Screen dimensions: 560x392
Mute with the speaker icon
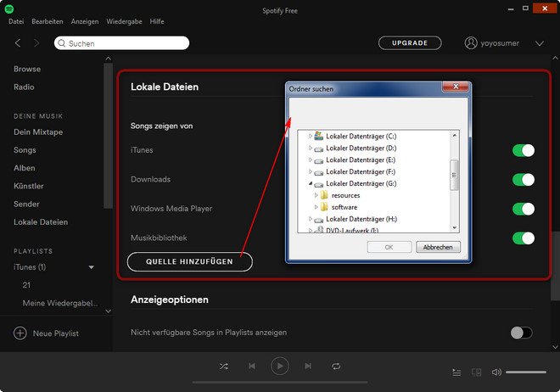click(x=496, y=372)
